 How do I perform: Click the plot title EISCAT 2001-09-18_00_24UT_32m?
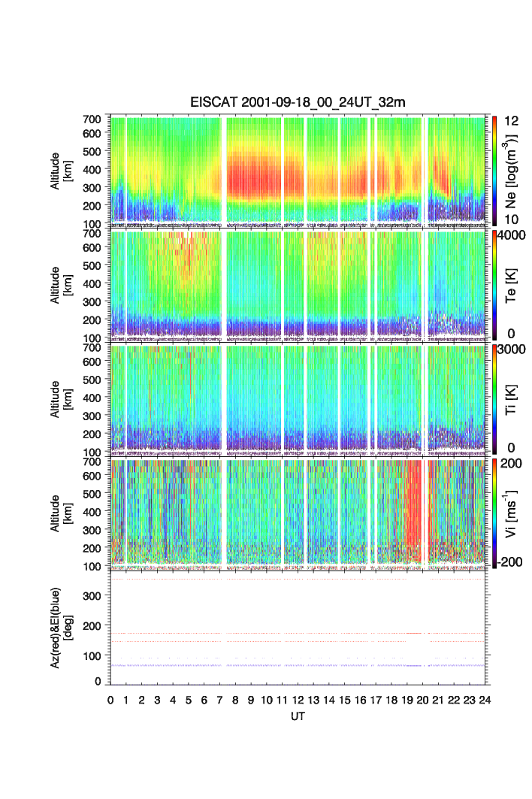(298, 103)
